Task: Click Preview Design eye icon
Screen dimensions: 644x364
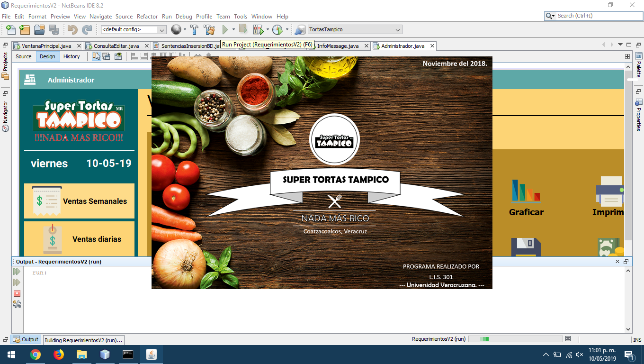Action: click(118, 56)
